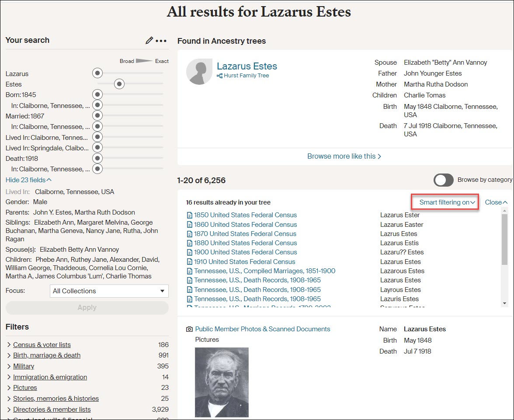Screen dimensions: 514x420
Task: Click the Lazarous Estes name text
Action: click(402, 271)
